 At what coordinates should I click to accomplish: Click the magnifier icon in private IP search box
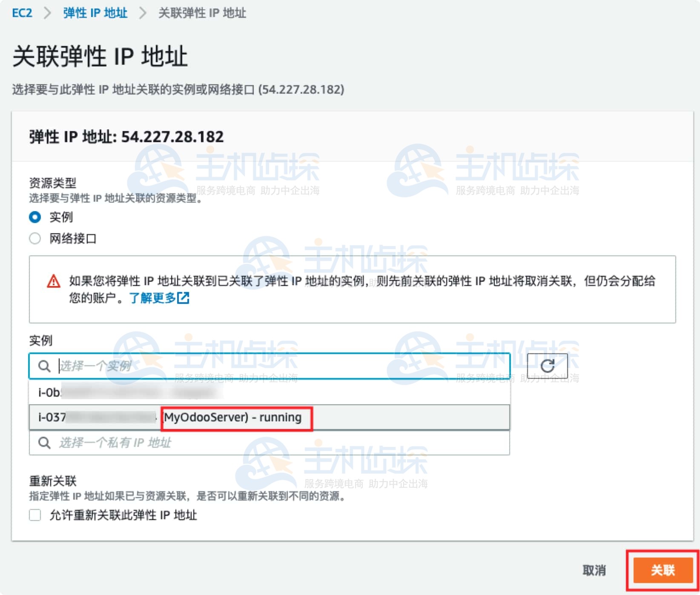pos(44,443)
